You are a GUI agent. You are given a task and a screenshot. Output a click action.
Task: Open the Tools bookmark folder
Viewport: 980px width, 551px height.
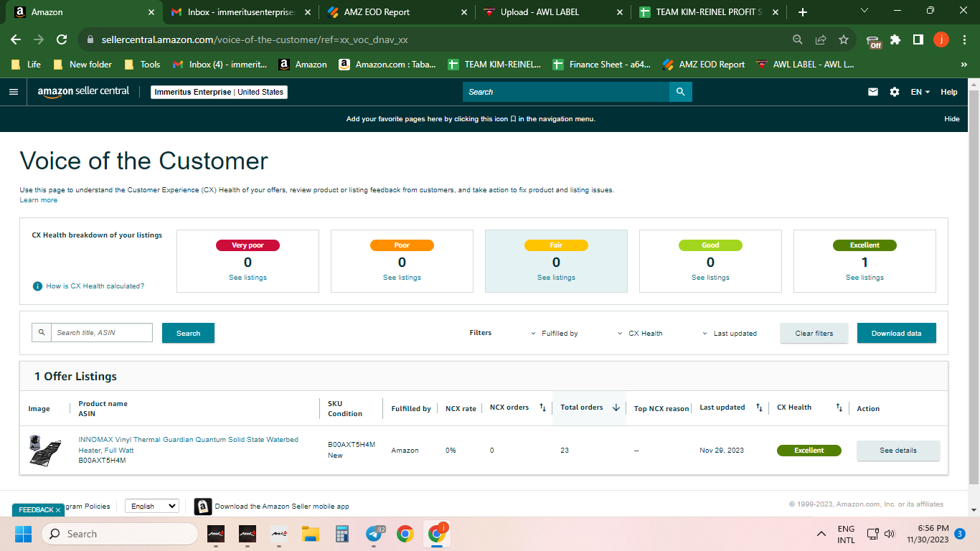tap(142, 65)
